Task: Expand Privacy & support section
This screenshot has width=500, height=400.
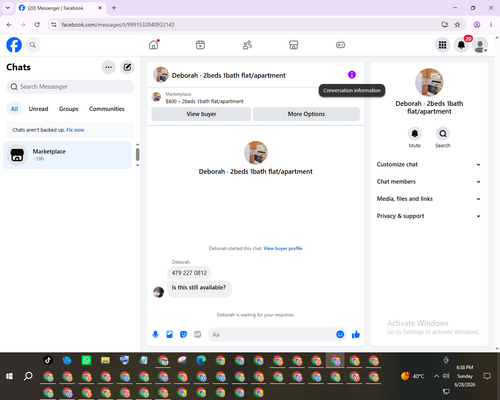Action: click(x=429, y=216)
